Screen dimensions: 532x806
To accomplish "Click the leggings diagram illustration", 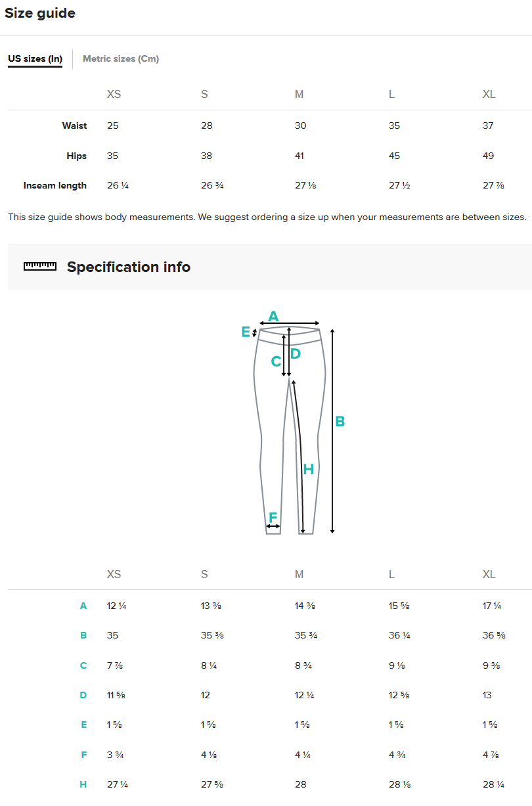I will (289, 427).
